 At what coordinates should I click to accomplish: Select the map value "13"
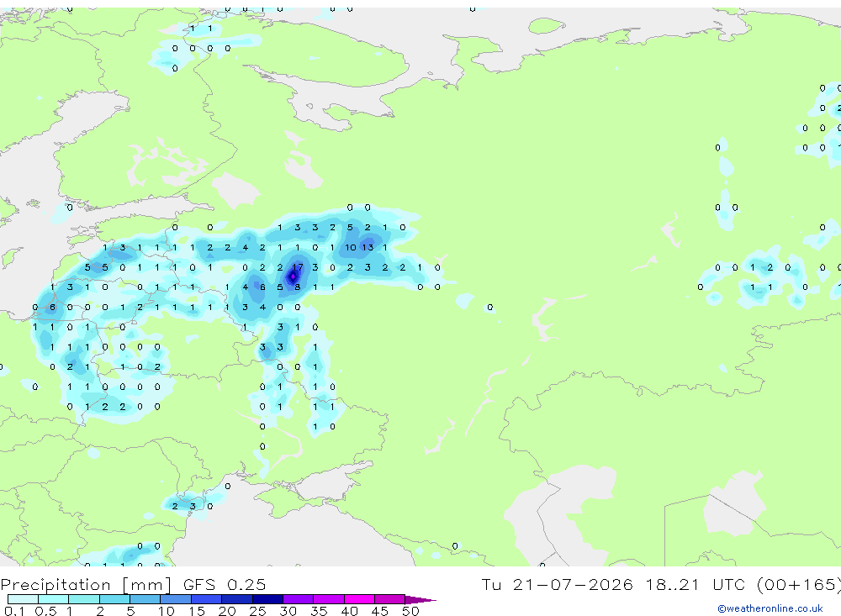tap(368, 247)
